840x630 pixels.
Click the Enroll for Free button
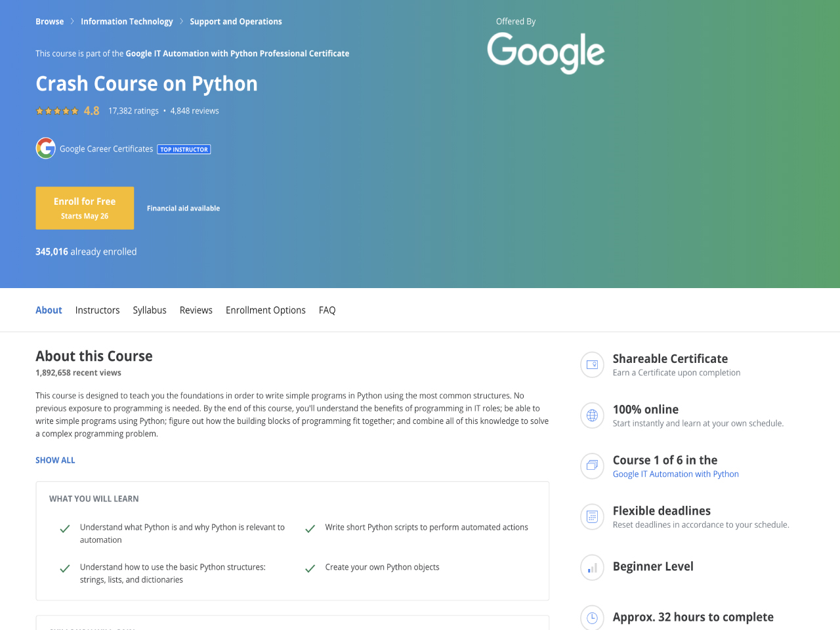(x=85, y=208)
